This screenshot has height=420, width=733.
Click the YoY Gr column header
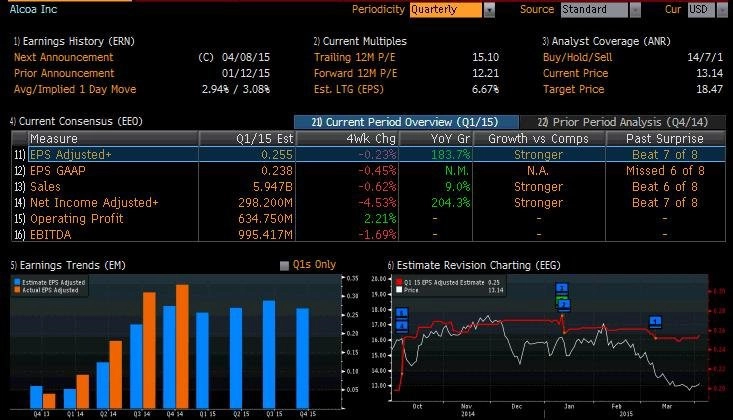435,138
